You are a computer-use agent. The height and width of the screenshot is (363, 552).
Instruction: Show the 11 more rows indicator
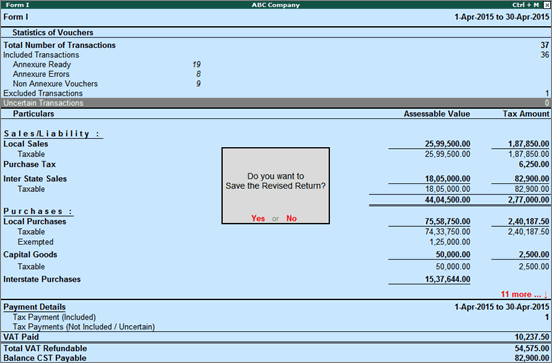pyautogui.click(x=524, y=294)
